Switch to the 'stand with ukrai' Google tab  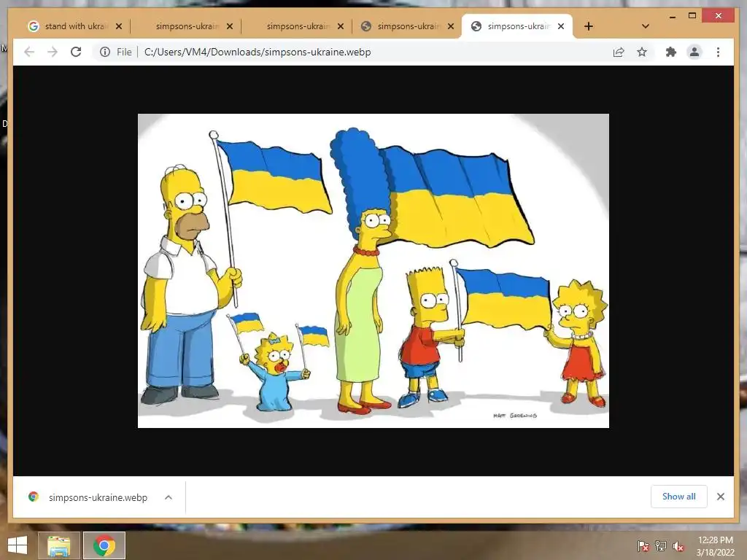[75, 26]
